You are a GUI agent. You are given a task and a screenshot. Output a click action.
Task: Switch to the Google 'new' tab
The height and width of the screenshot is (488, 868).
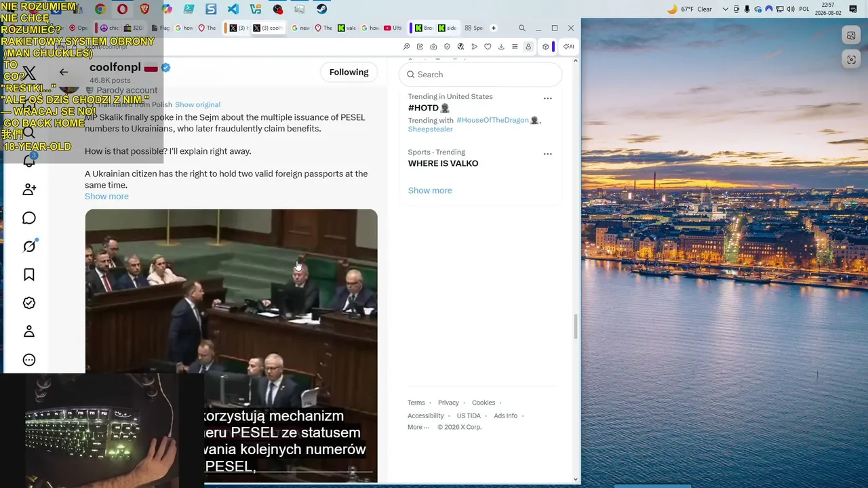pos(301,28)
